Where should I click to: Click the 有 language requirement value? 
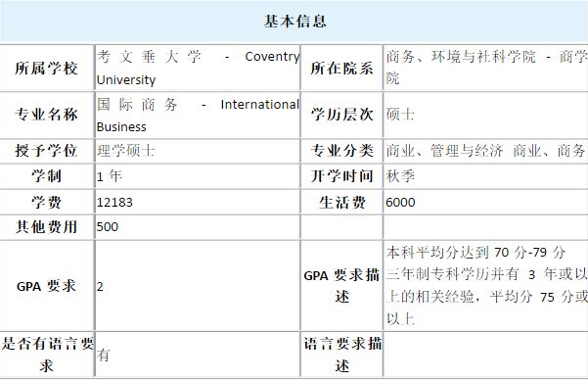click(103, 355)
